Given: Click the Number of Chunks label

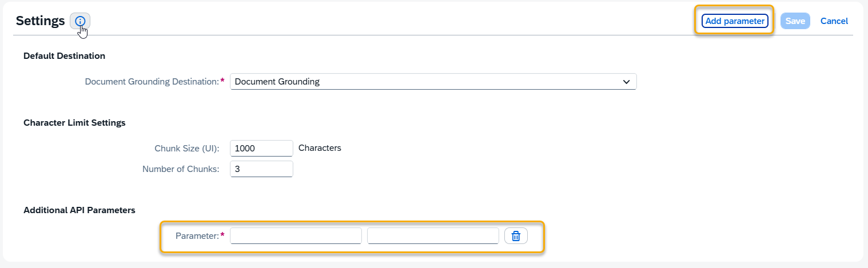Looking at the screenshot, I should coord(181,169).
